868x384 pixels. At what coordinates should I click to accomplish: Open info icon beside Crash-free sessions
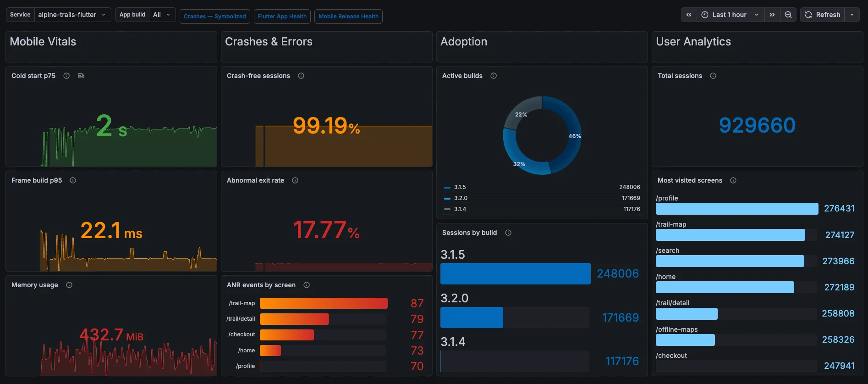[x=301, y=76]
